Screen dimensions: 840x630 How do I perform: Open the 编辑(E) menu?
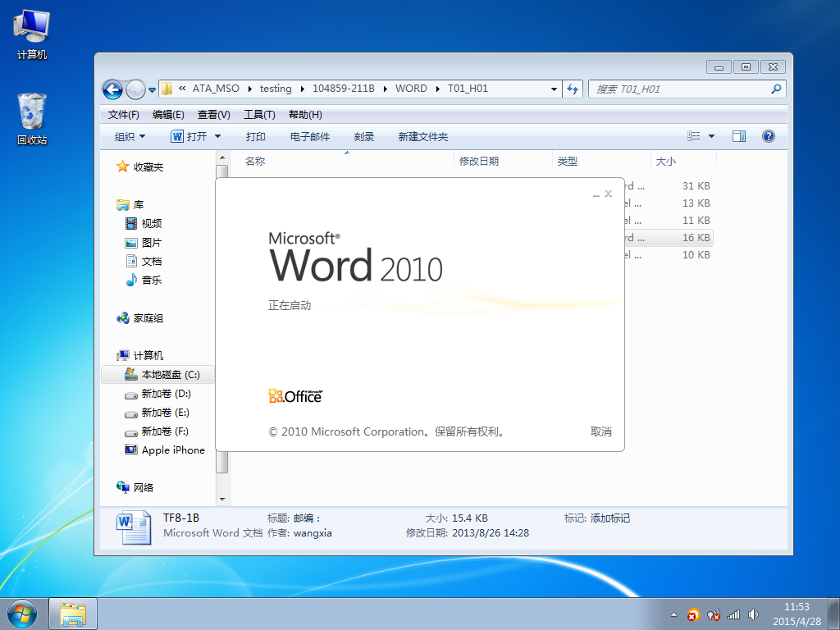pos(168,115)
